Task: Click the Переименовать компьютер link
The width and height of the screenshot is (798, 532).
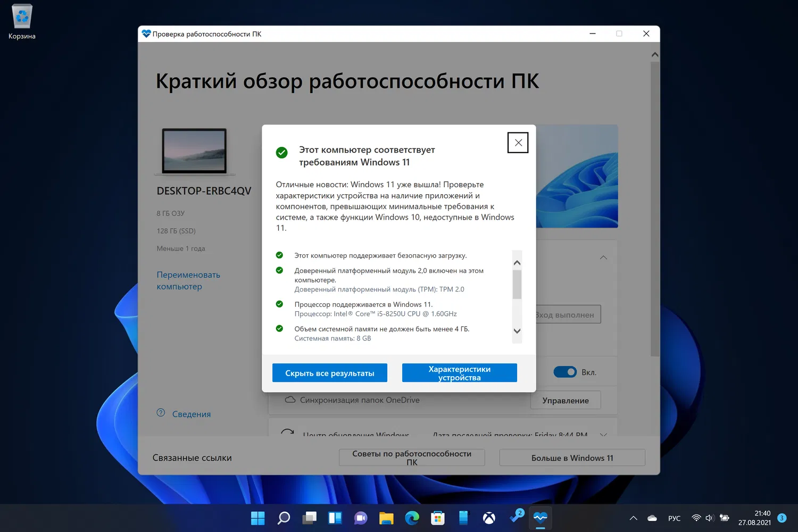Action: (x=188, y=280)
